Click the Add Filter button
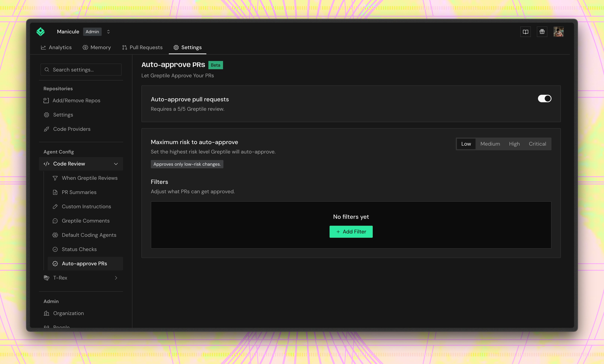This screenshot has height=364, width=604. (x=351, y=232)
